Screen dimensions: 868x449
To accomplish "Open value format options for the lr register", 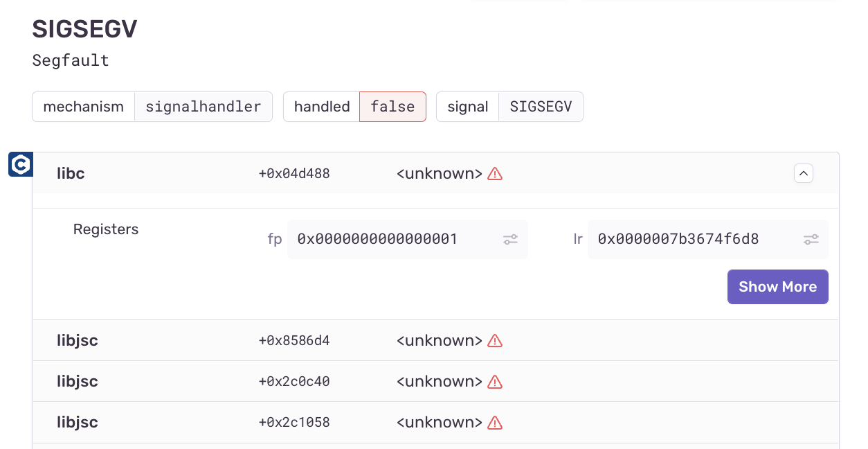I will [811, 239].
